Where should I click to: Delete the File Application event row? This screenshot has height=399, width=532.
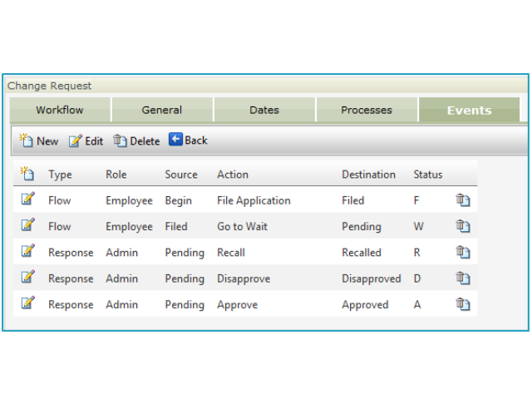pyautogui.click(x=463, y=199)
